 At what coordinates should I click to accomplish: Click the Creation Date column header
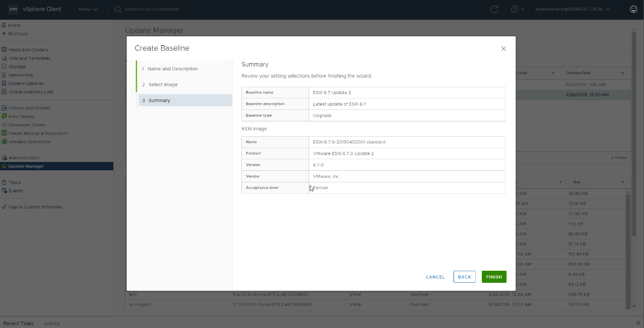click(578, 73)
